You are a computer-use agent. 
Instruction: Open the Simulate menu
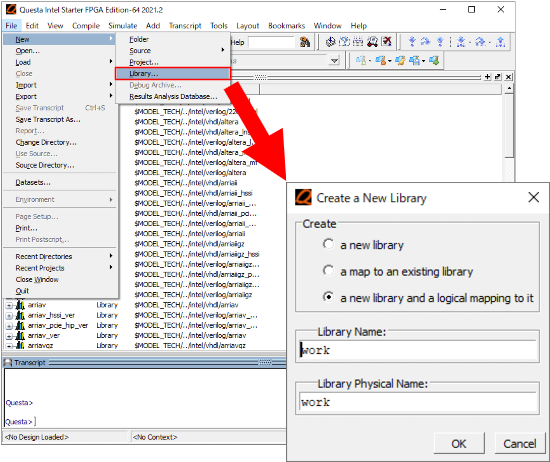(x=123, y=26)
